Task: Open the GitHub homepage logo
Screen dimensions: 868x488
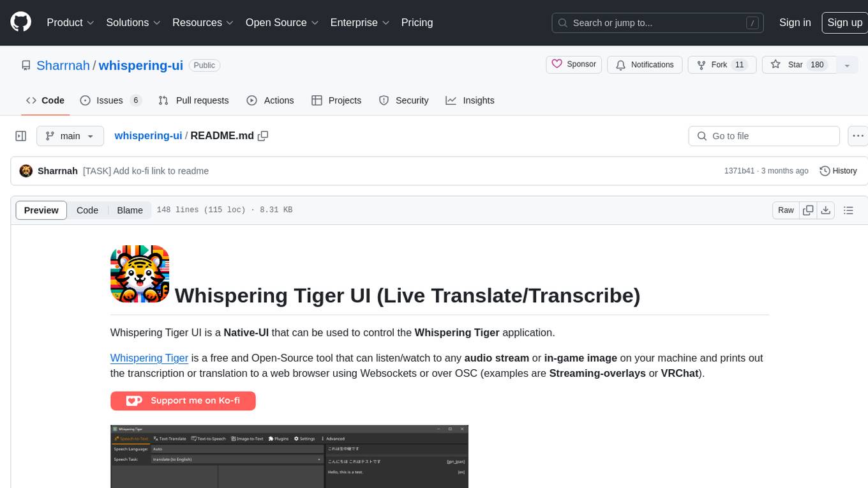Action: [x=20, y=22]
